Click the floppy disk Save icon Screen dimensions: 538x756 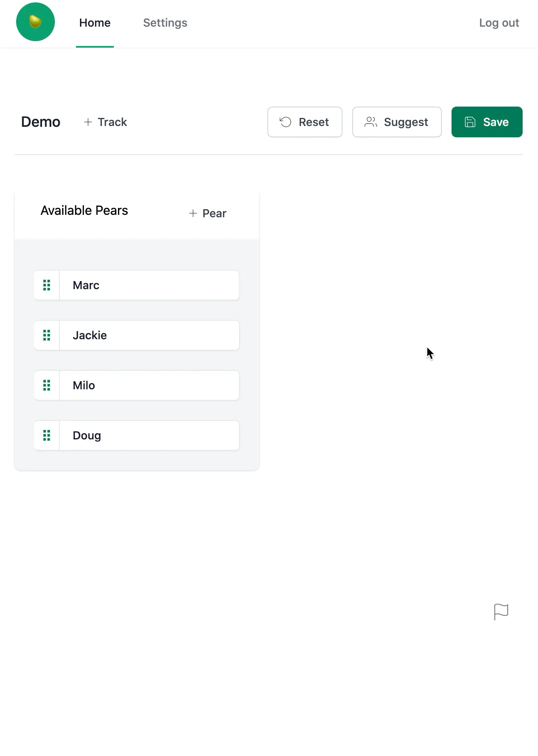[x=470, y=122]
